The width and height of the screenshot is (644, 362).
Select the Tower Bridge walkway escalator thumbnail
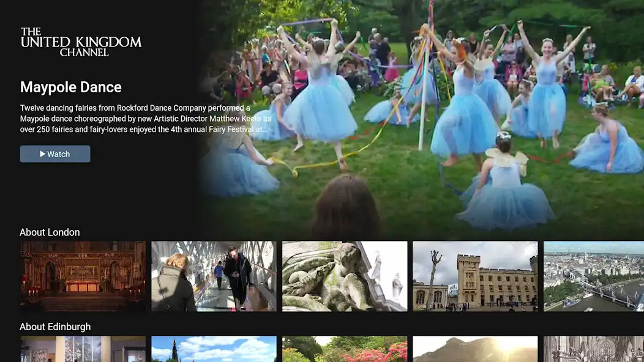click(213, 276)
